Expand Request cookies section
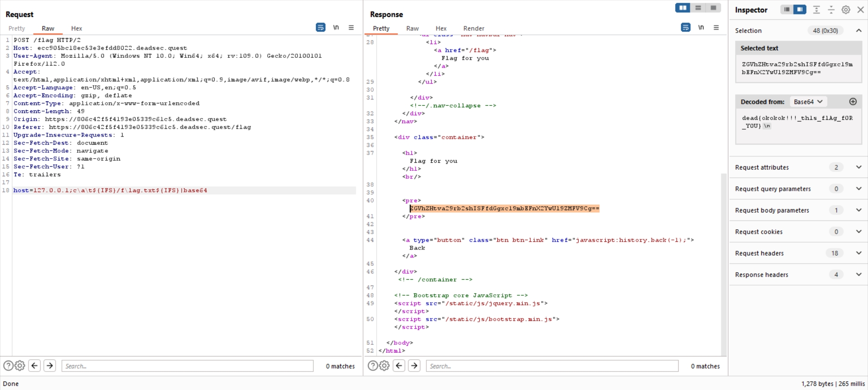Screen dimensions: 868x390 [859, 231]
